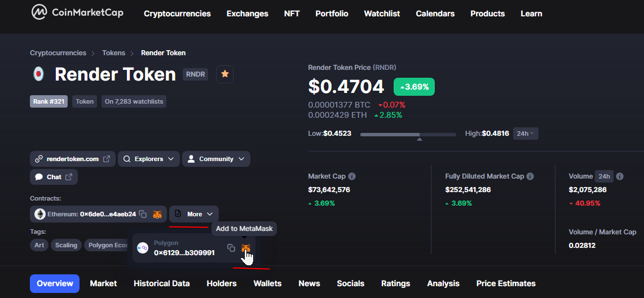The width and height of the screenshot is (644, 298).
Task: Open Fully Diluted Market Cap info icon
Action: click(x=530, y=176)
